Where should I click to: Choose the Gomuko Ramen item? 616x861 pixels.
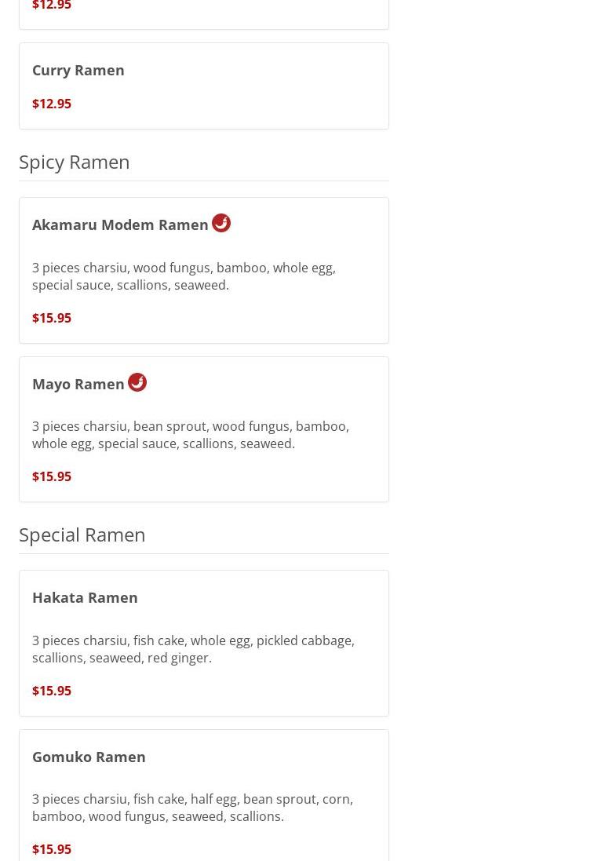point(204,796)
